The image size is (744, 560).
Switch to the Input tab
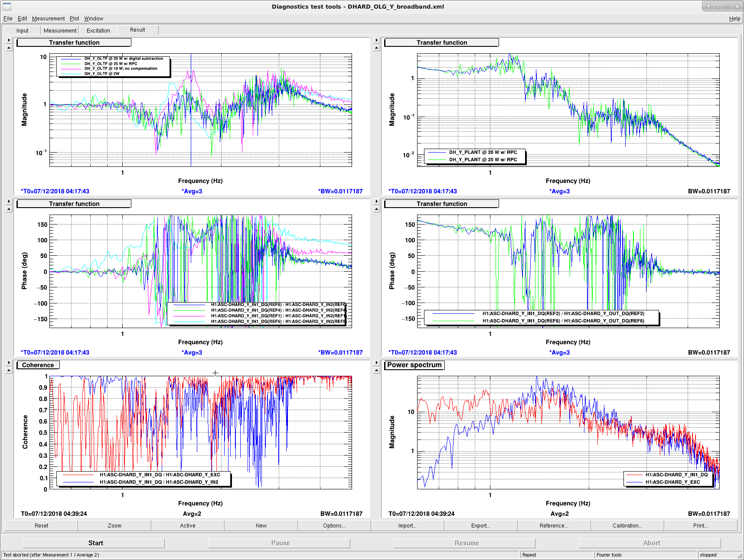[x=22, y=30]
